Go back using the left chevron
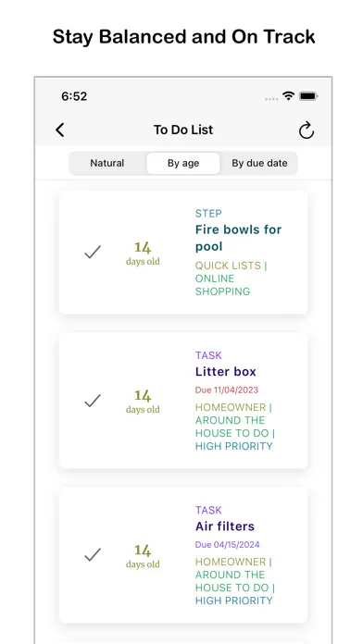The width and height of the screenshot is (363, 644). (60, 130)
